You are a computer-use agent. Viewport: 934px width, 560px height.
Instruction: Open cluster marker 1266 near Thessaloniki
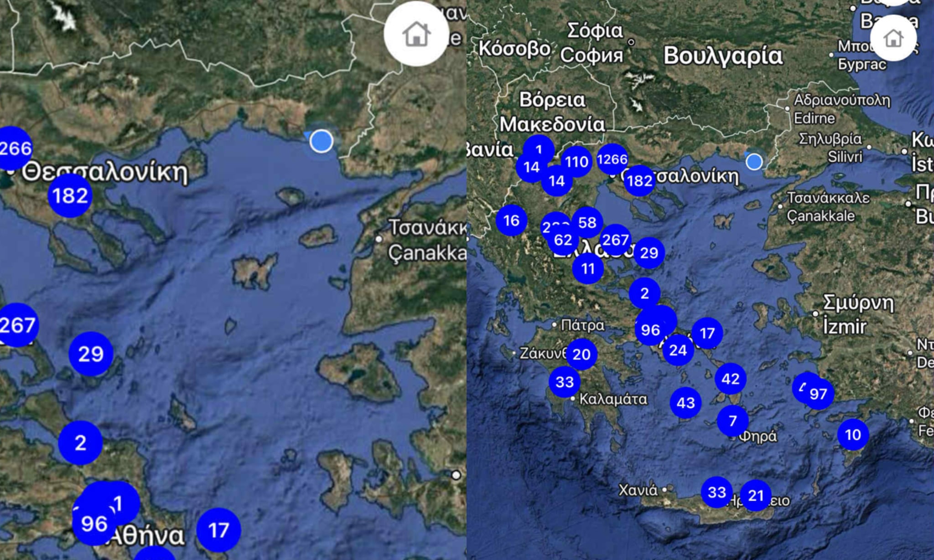pyautogui.click(x=612, y=159)
